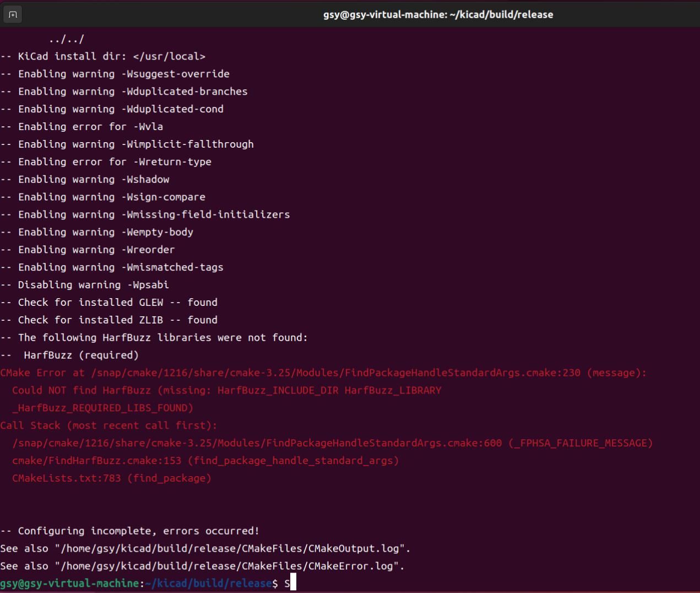This screenshot has width=700, height=593.
Task: Select the '-Wduplicated-cond' warning line
Action: coord(112,109)
